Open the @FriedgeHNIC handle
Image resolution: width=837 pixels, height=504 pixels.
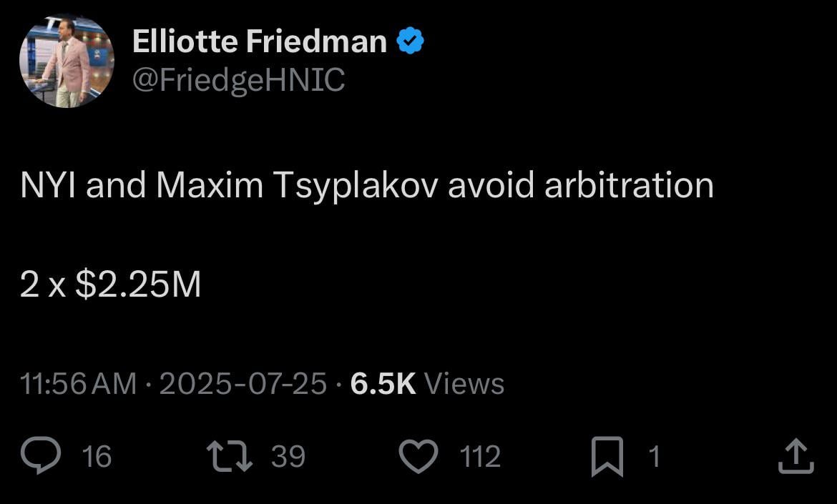(x=239, y=79)
